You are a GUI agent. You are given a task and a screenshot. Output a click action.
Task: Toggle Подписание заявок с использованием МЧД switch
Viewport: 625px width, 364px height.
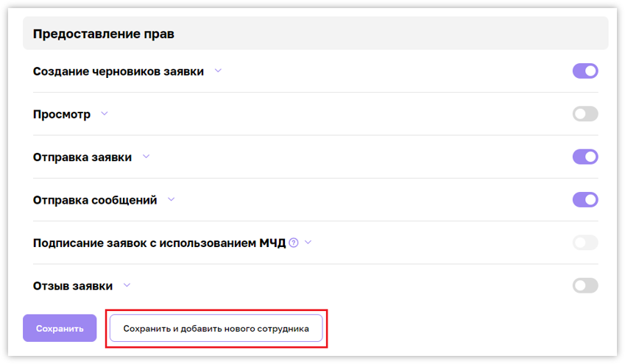pyautogui.click(x=585, y=243)
